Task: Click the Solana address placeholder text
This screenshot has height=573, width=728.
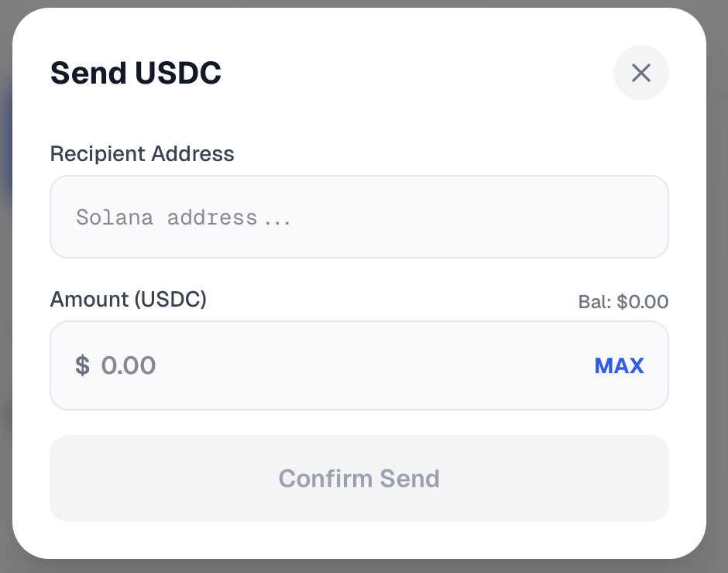Action: [x=184, y=218]
